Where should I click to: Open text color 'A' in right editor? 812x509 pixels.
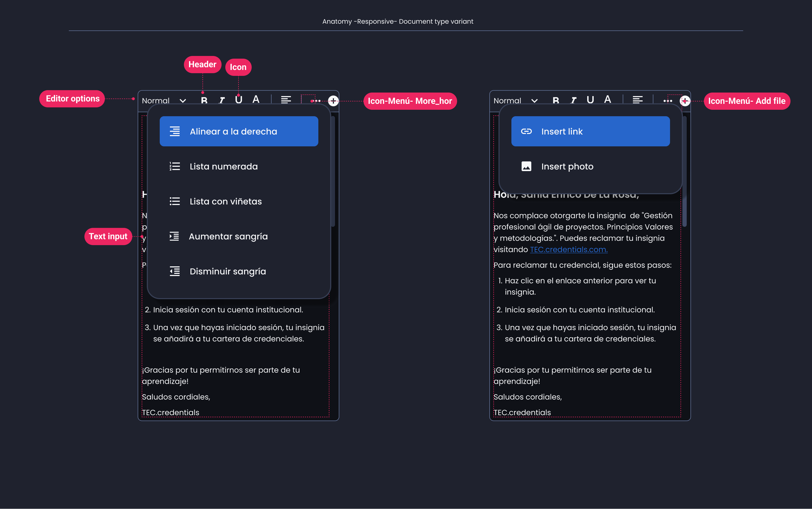pos(607,99)
